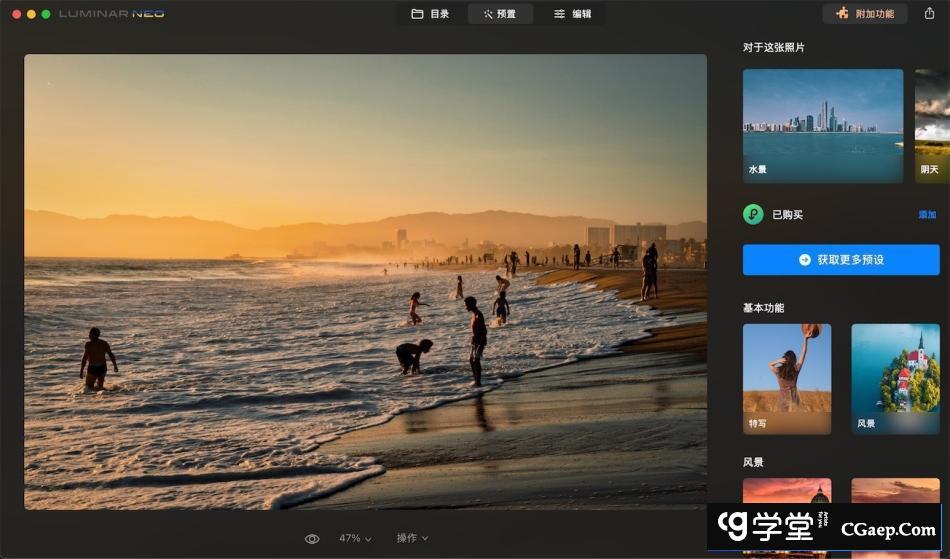Click the share export icon at top right
Screen dimensions: 950x559
click(929, 14)
